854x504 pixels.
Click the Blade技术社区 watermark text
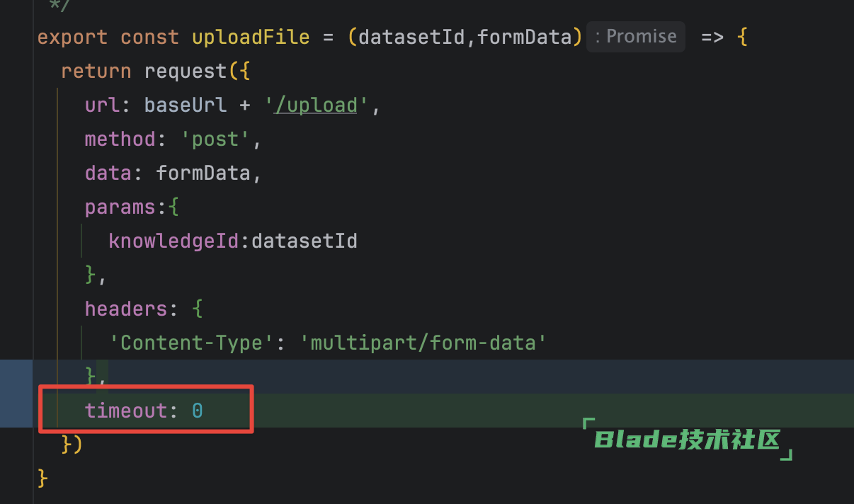[687, 440]
